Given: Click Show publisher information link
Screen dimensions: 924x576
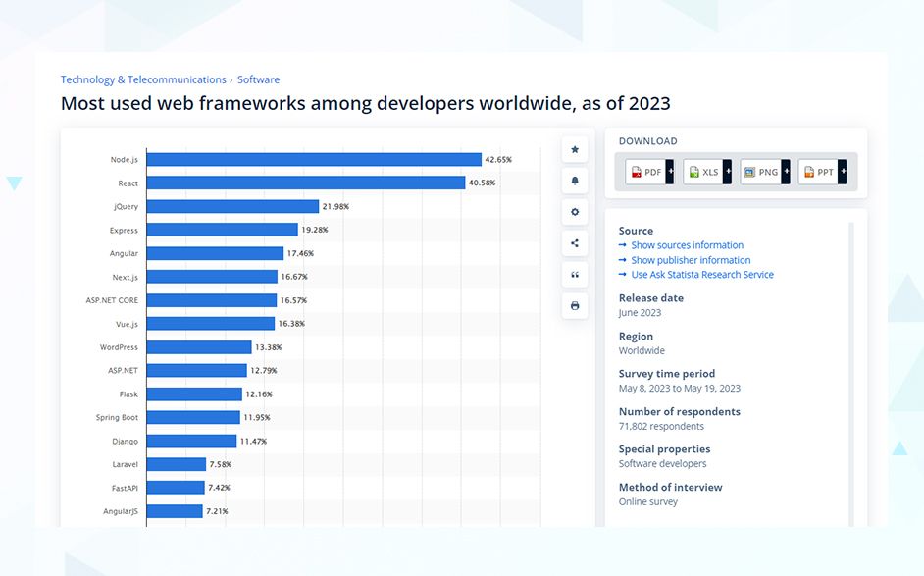Looking at the screenshot, I should [x=691, y=260].
